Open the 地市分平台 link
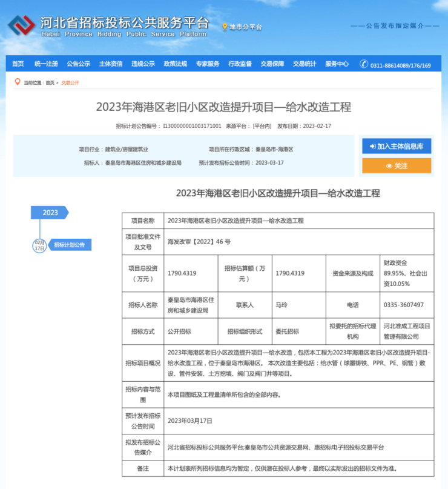The height and width of the screenshot is (489, 448). (246, 27)
